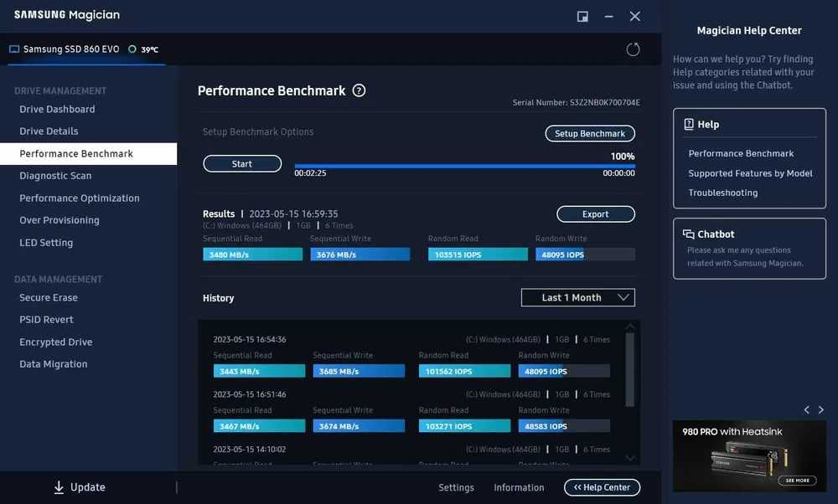
Task: Click history entry 2023-05-15 14:10:02
Action: pyautogui.click(x=250, y=449)
